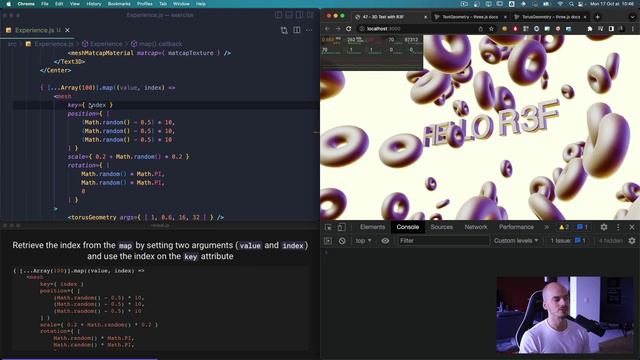Open the editor more actions ellipsis
Screen dimensions: 640x360
coord(309,30)
